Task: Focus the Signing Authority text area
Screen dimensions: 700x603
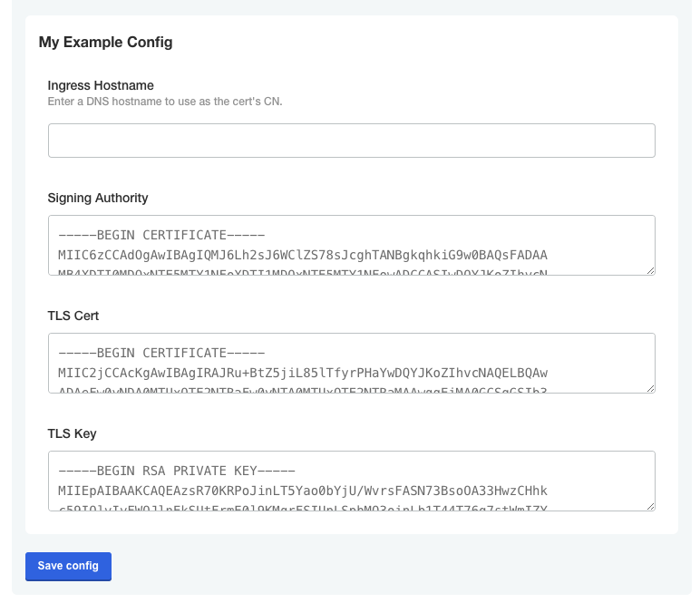Action: [x=351, y=245]
